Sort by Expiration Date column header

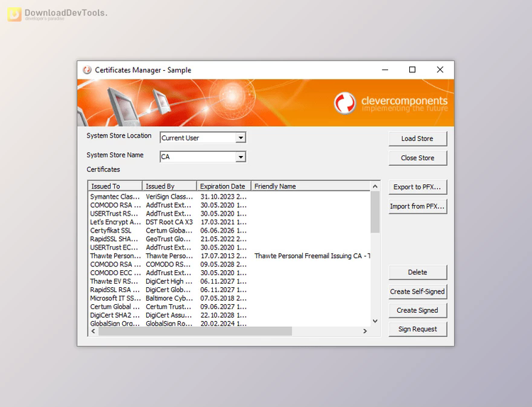(223, 186)
